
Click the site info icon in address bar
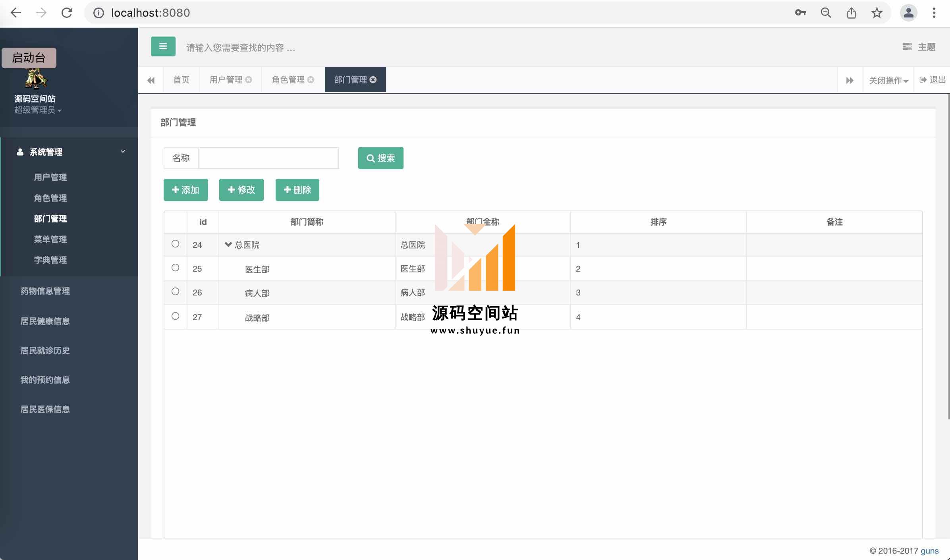tap(98, 13)
